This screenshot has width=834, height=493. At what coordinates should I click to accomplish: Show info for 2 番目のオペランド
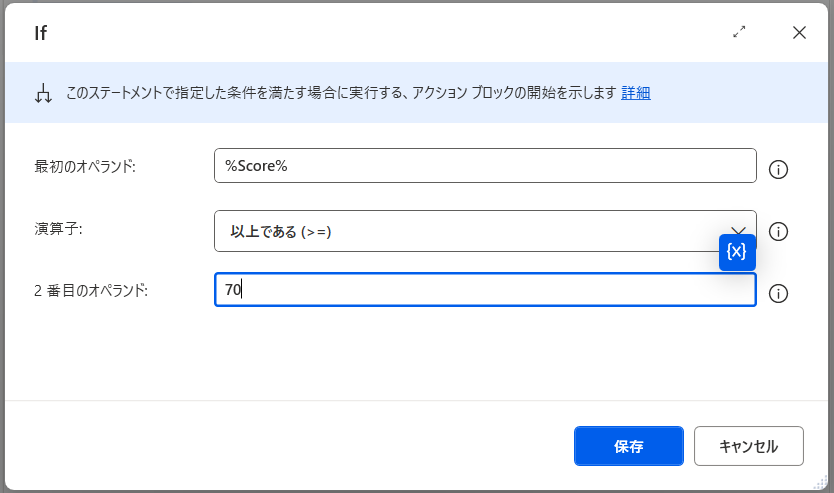point(778,293)
